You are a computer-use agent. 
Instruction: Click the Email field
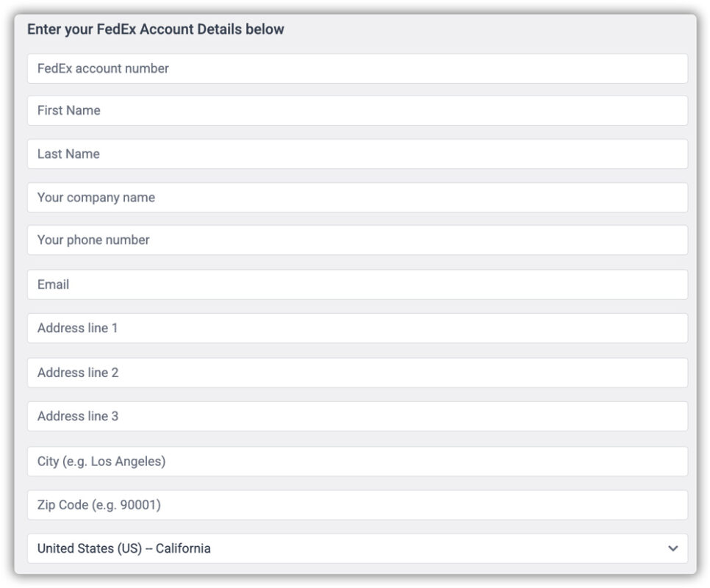pos(357,284)
